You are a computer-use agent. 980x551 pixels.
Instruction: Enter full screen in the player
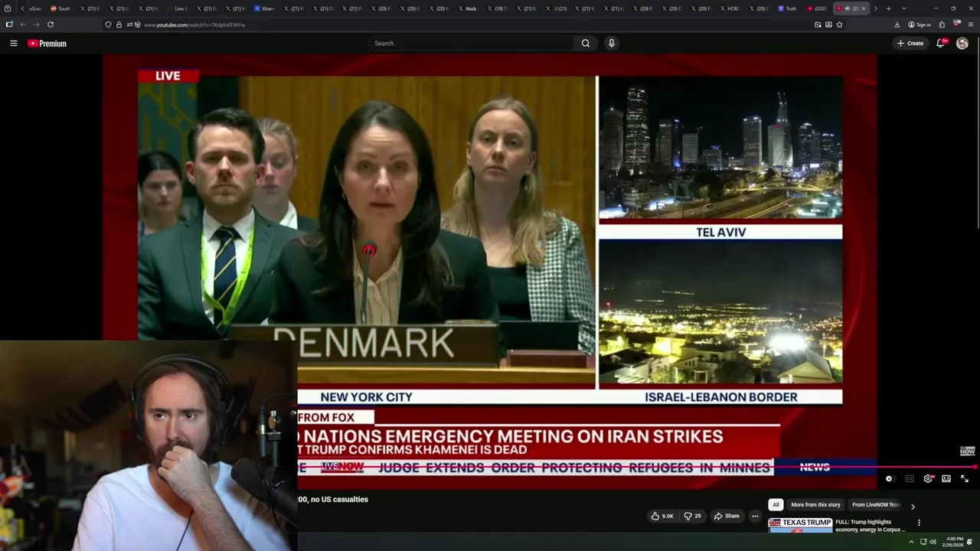(x=965, y=479)
